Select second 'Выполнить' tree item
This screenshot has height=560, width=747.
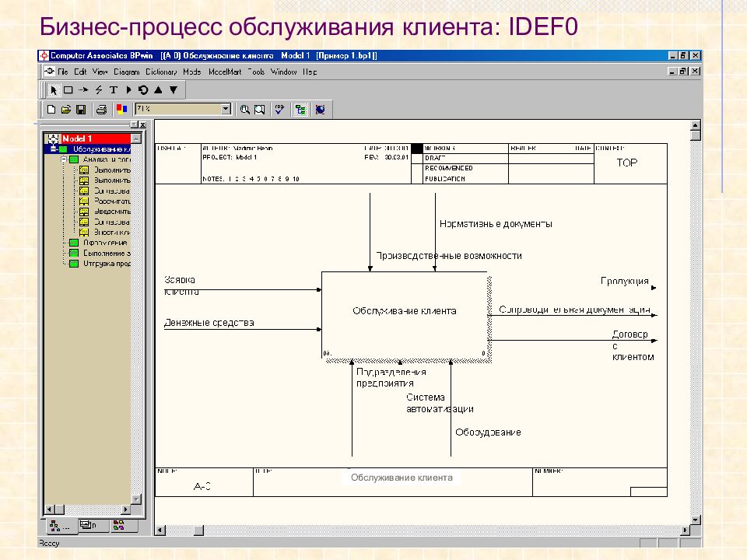pos(112,180)
